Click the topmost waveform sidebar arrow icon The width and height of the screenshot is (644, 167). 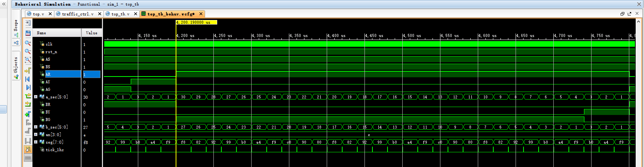pos(28,23)
